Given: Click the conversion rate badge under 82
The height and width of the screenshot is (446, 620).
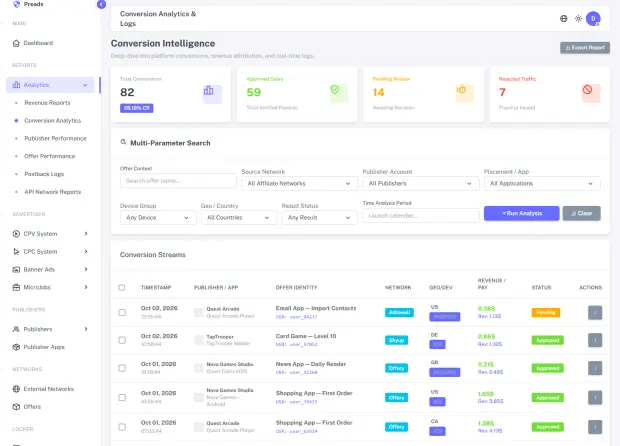Looking at the screenshot, I should click(137, 108).
